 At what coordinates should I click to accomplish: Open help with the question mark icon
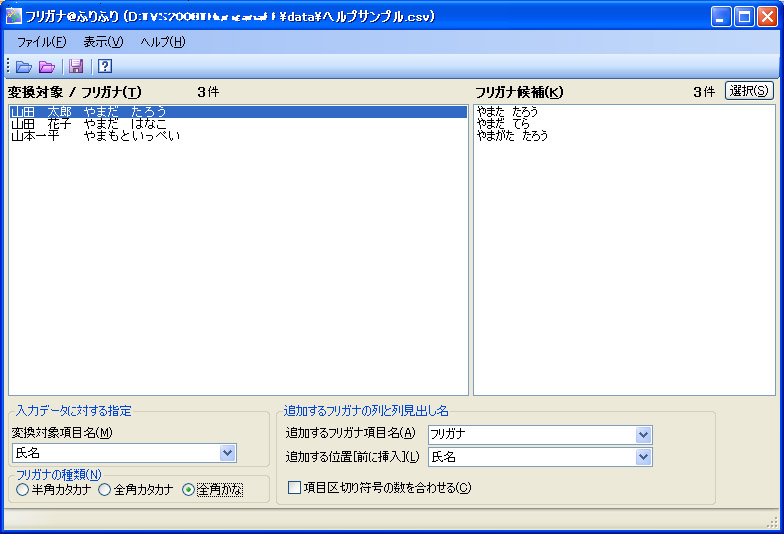pos(104,67)
